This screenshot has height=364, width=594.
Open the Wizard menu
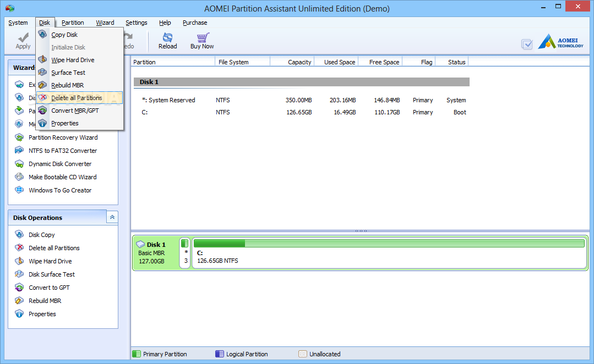coord(105,23)
